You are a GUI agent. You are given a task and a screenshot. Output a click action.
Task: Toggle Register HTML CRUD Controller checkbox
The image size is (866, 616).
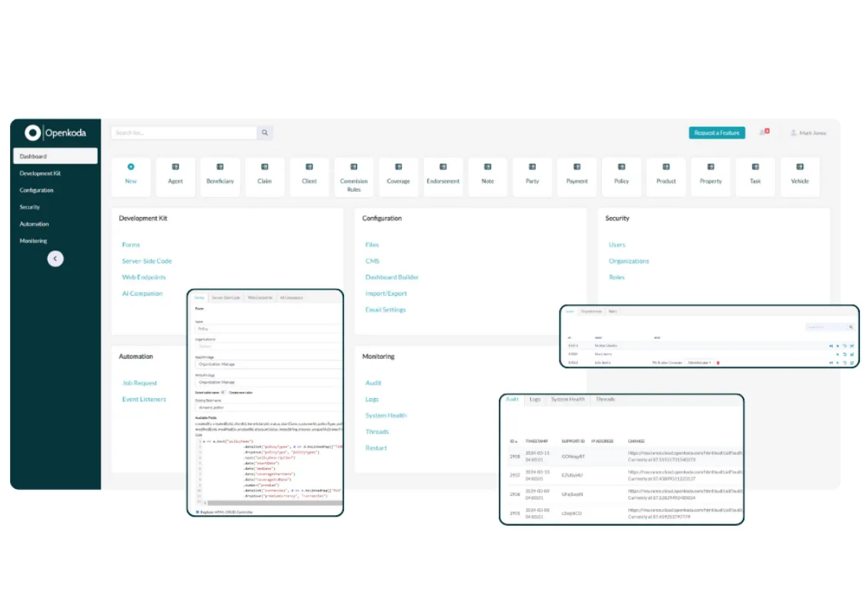pos(198,512)
